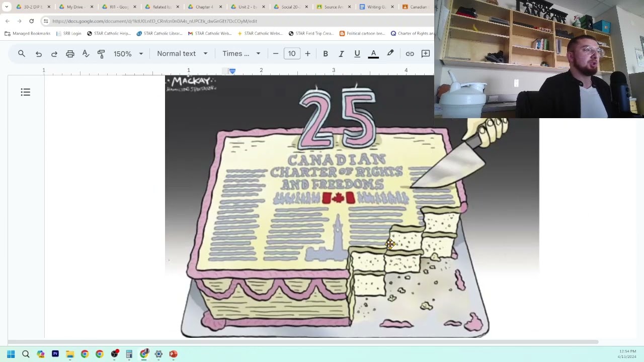
Task: Reload the page
Action: (31, 21)
